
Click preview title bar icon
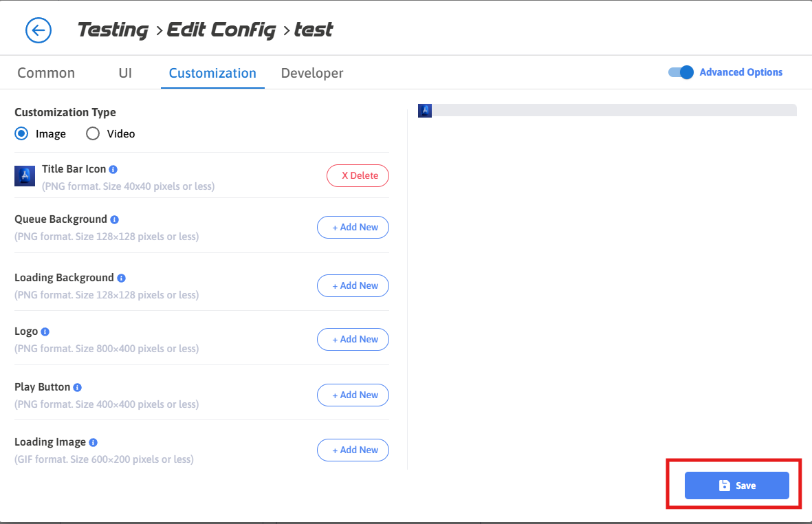tap(425, 111)
